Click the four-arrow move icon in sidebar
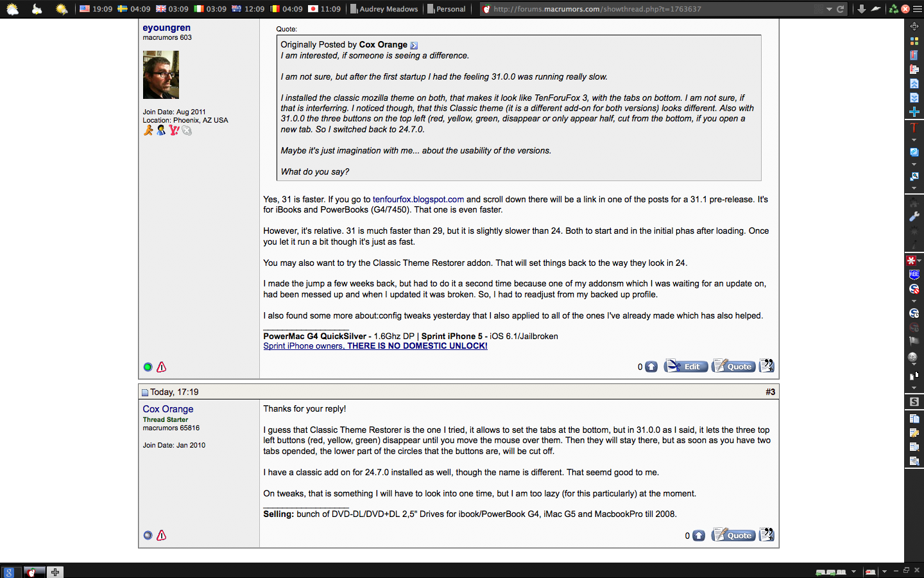This screenshot has width=924, height=578. pyautogui.click(x=914, y=26)
